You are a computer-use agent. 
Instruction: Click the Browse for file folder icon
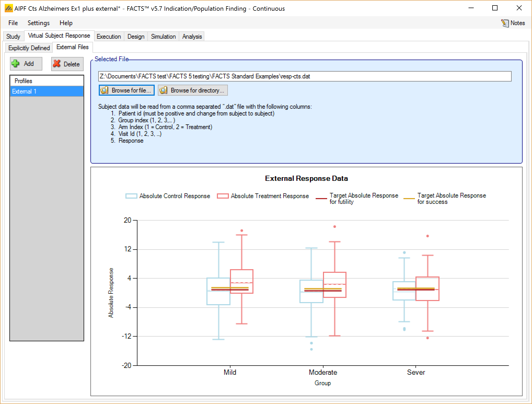click(105, 90)
